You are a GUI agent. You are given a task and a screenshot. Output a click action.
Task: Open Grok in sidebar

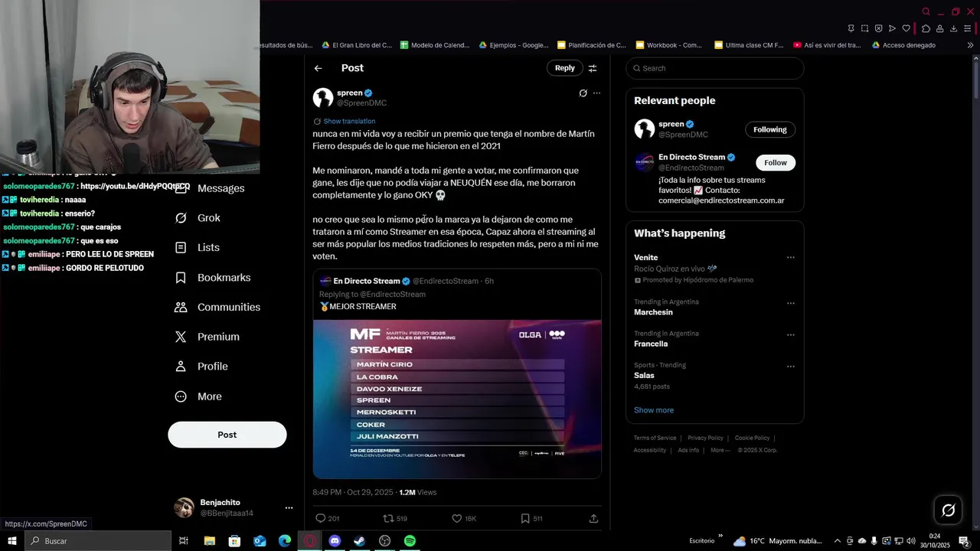pyautogui.click(x=198, y=218)
